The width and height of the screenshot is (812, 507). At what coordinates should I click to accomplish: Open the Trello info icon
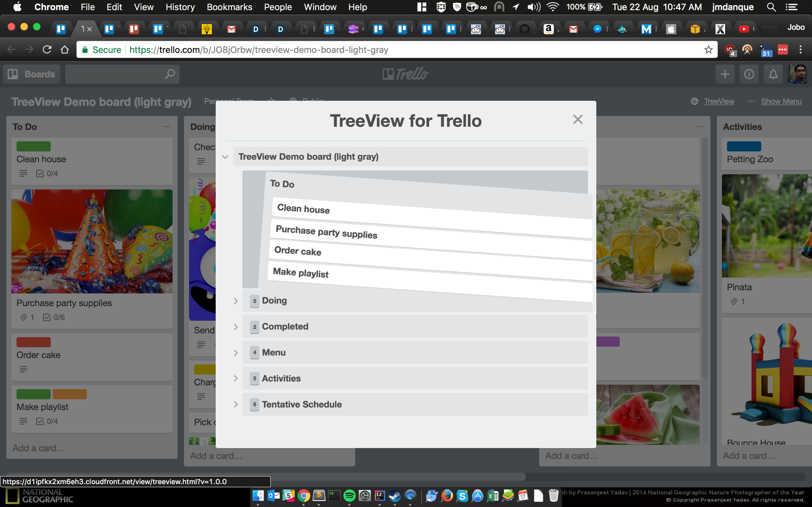749,74
